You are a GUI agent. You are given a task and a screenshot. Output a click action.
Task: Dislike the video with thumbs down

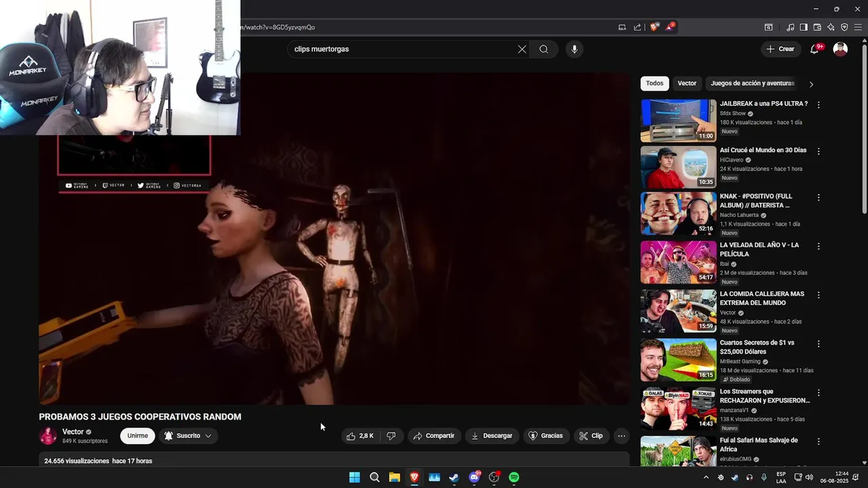click(x=391, y=436)
